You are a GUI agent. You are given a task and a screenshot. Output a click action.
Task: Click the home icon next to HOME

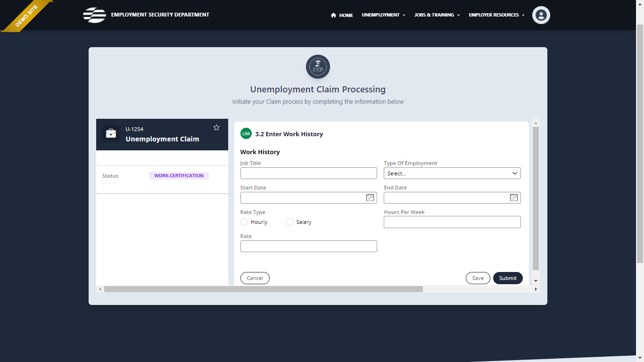click(333, 15)
